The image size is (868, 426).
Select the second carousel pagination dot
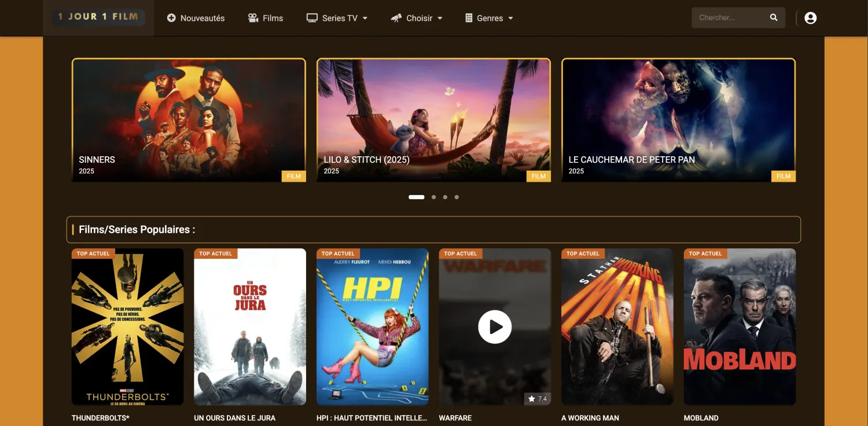coord(433,197)
